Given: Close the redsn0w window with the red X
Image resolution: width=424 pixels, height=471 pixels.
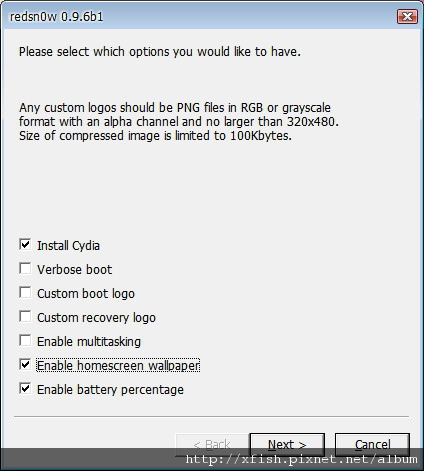Looking at the screenshot, I should pos(407,16).
